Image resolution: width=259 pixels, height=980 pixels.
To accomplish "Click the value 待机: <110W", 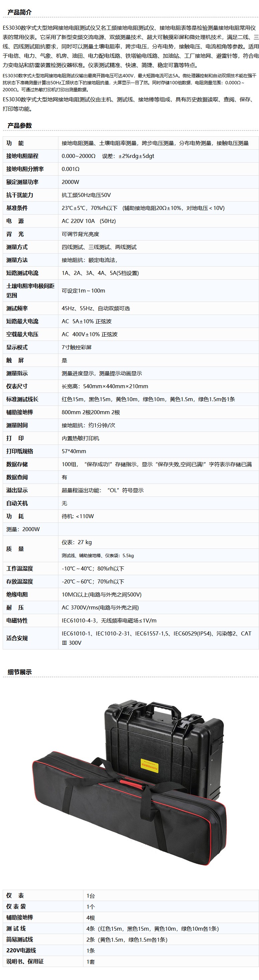I will 78,516.
